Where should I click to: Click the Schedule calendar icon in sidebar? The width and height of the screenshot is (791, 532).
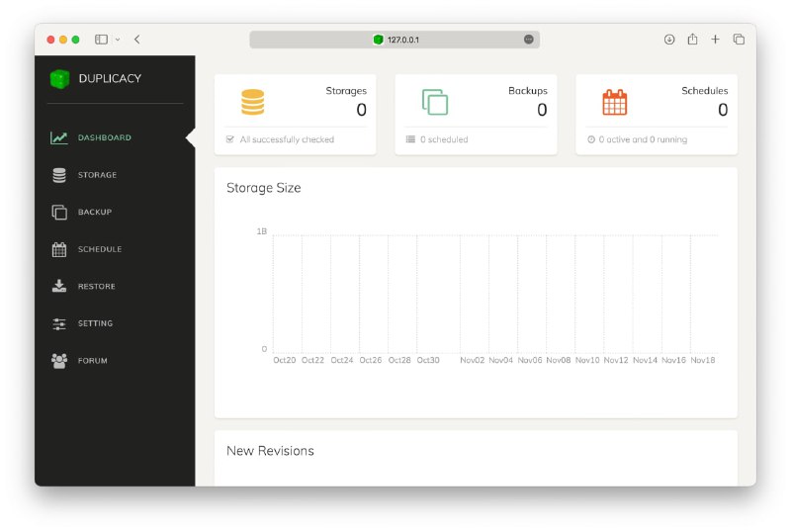pyautogui.click(x=59, y=249)
